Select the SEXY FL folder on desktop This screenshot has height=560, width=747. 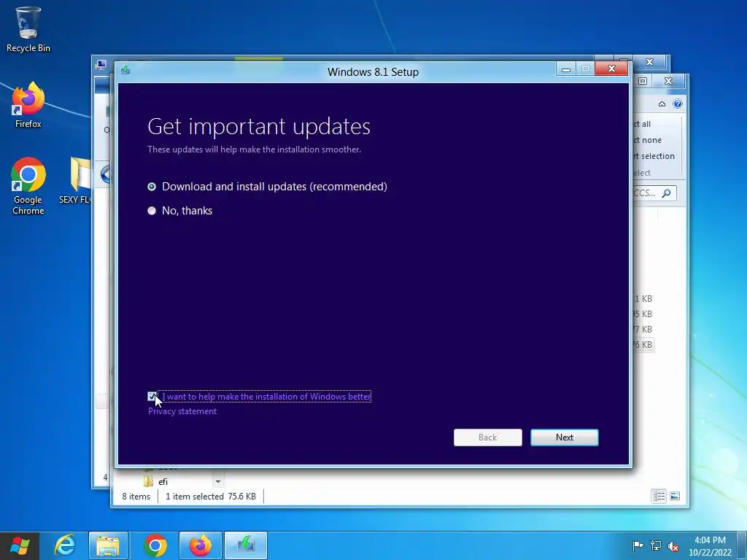[75, 181]
